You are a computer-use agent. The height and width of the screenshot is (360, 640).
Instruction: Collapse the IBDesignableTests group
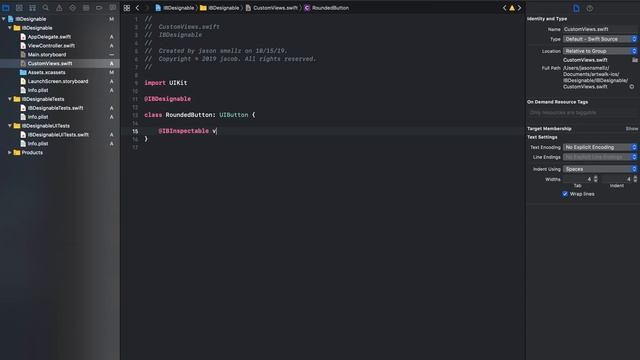pos(10,99)
